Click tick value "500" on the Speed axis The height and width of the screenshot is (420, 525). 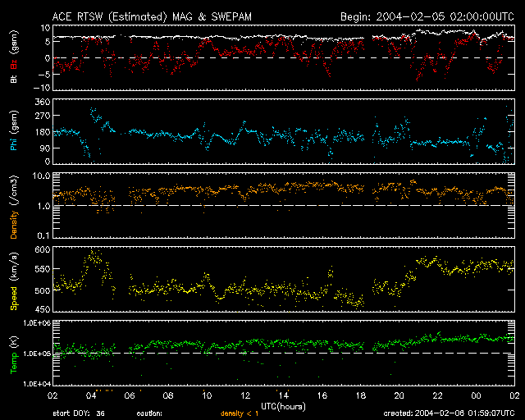point(42,290)
